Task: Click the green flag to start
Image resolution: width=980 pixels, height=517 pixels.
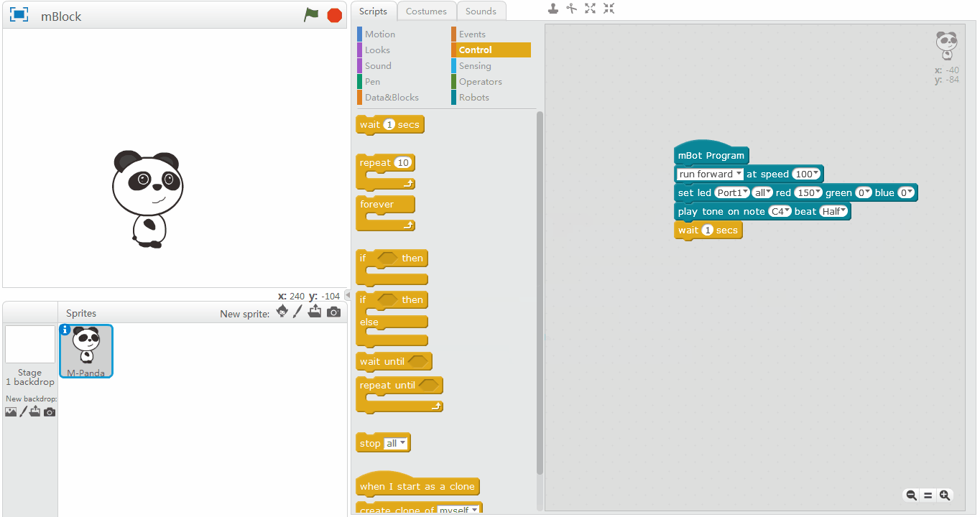Action: 311,15
